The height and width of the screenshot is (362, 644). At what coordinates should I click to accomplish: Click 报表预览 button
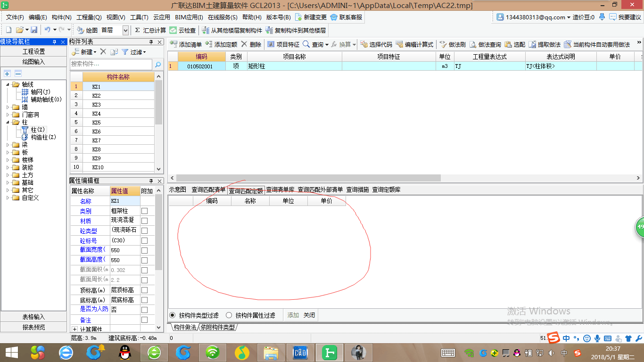[33, 327]
